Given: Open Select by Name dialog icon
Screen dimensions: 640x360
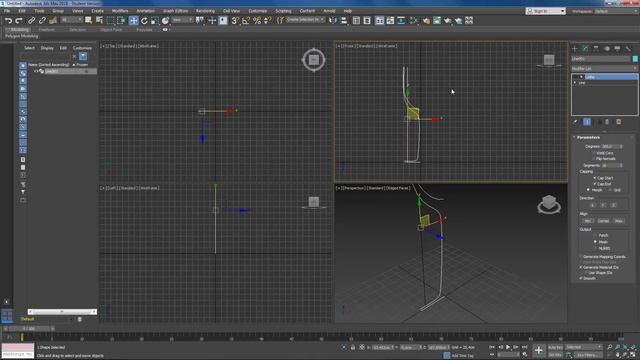Looking at the screenshot, I should pos(99,20).
